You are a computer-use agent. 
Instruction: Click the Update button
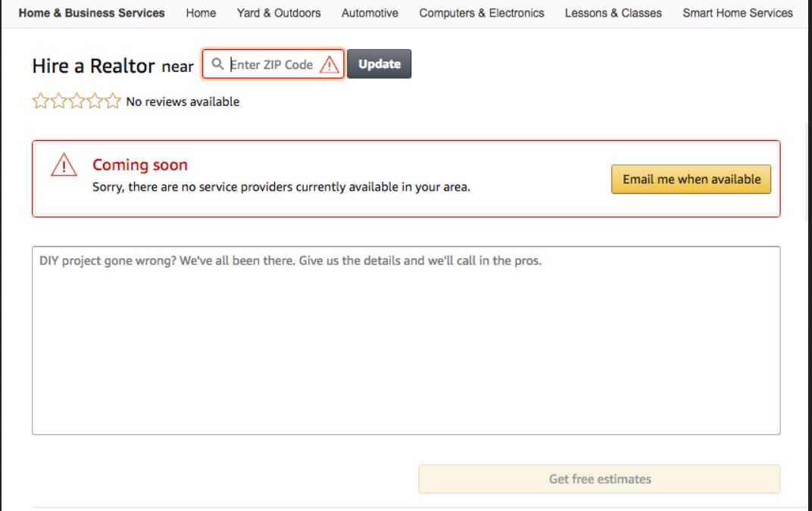point(379,64)
